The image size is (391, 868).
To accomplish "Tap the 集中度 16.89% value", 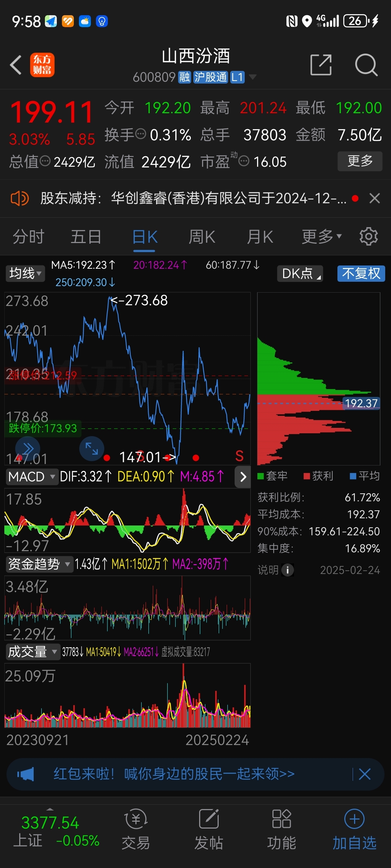I will pos(362,548).
